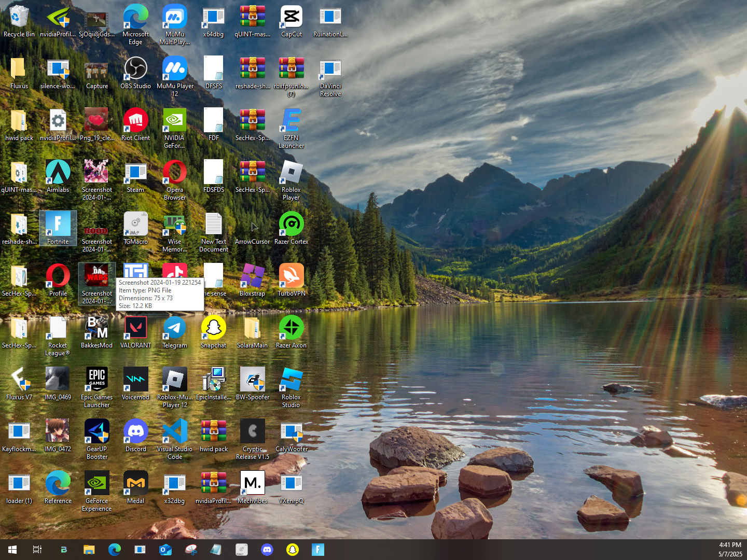Screen dimensions: 747x560
Task: Launch OBS Studio from the desktop
Action: [x=136, y=73]
